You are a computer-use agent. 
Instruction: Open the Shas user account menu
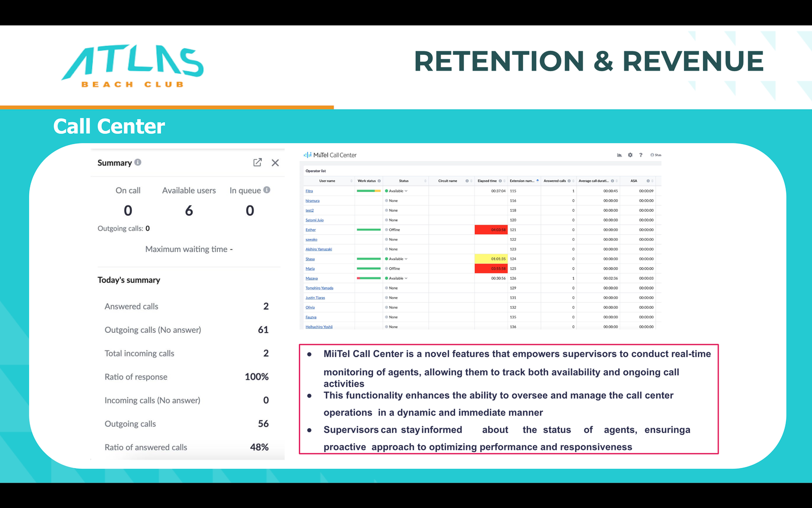tap(656, 155)
